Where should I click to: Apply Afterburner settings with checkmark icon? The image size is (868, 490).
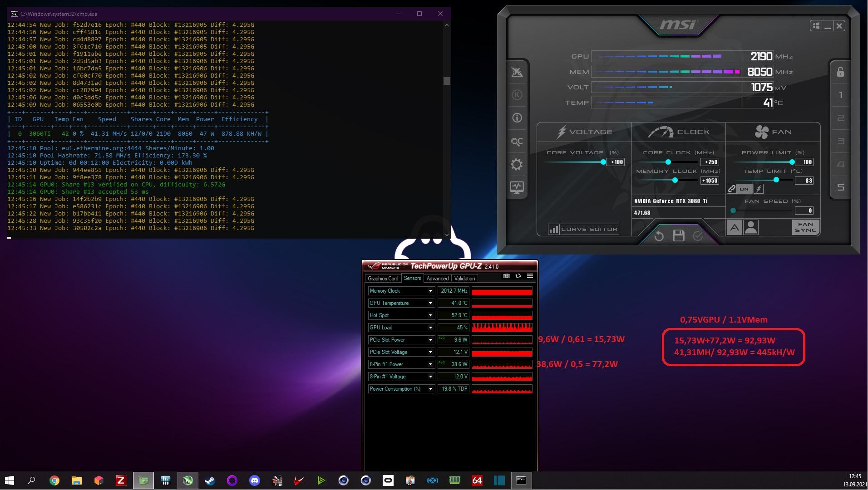click(698, 235)
